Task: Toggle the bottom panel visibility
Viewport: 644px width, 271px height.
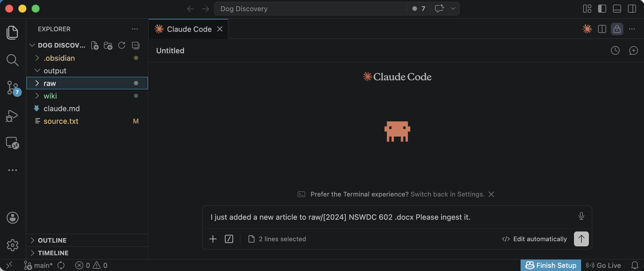Action: coord(617,9)
